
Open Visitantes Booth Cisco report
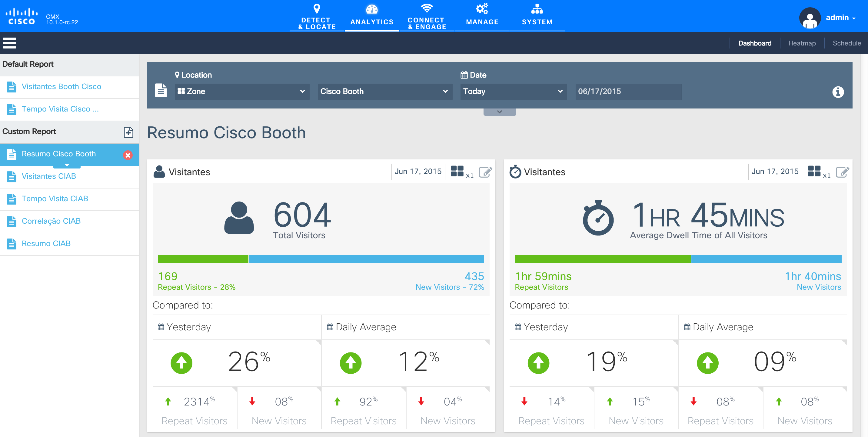[x=69, y=87]
